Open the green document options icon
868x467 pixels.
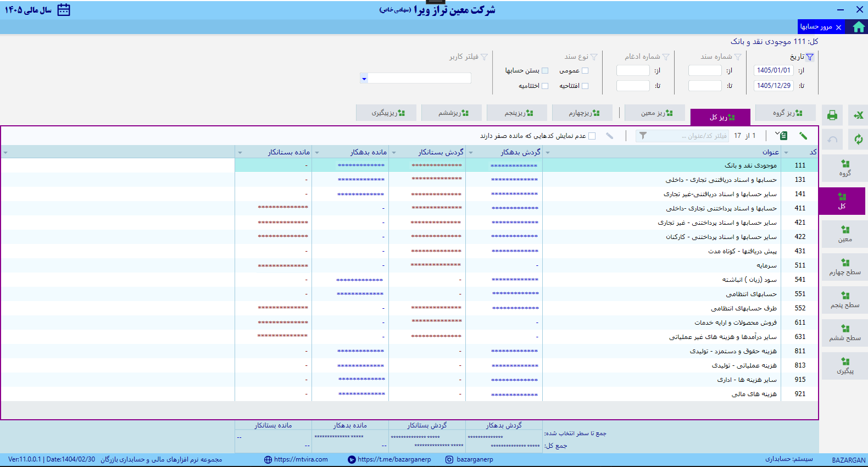[784, 136]
